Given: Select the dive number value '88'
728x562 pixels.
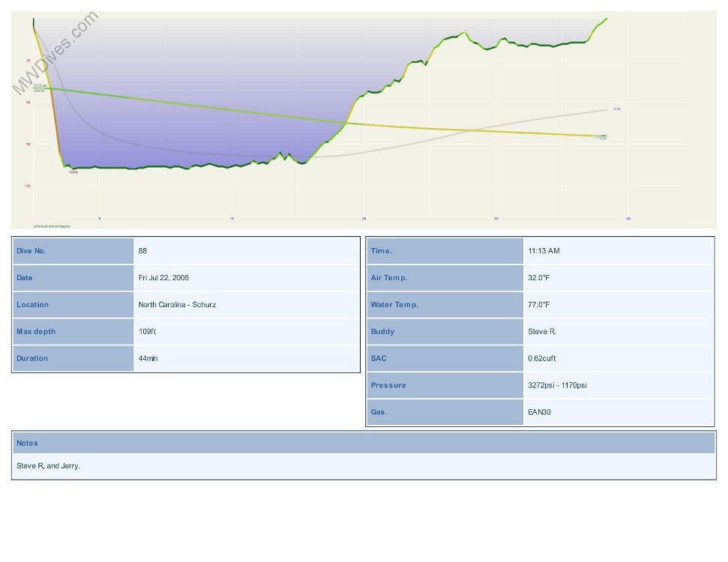Looking at the screenshot, I should click(142, 251).
